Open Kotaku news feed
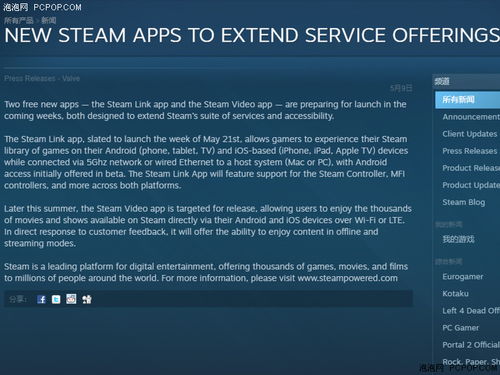Viewport: 500px width, 375px height. [455, 294]
